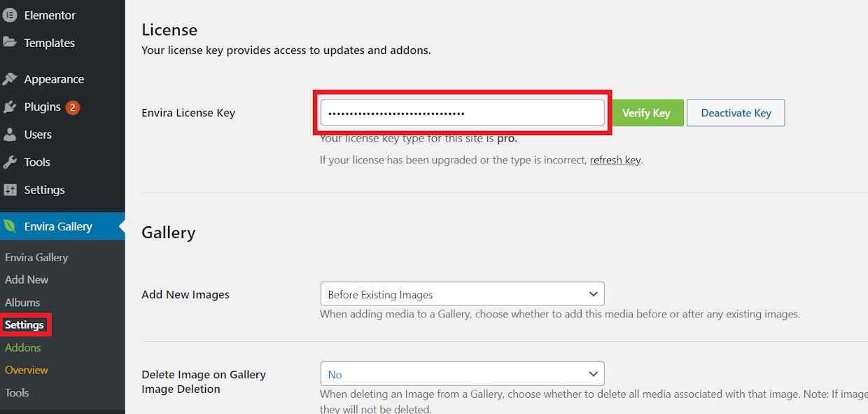The image size is (868, 414).
Task: Switch to the Addons submenu
Action: (23, 347)
